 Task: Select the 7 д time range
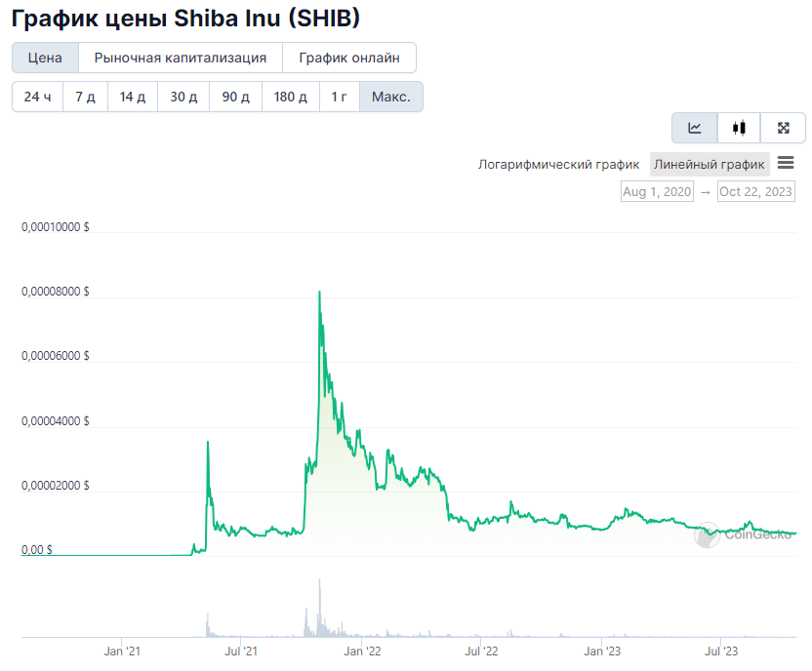point(86,97)
